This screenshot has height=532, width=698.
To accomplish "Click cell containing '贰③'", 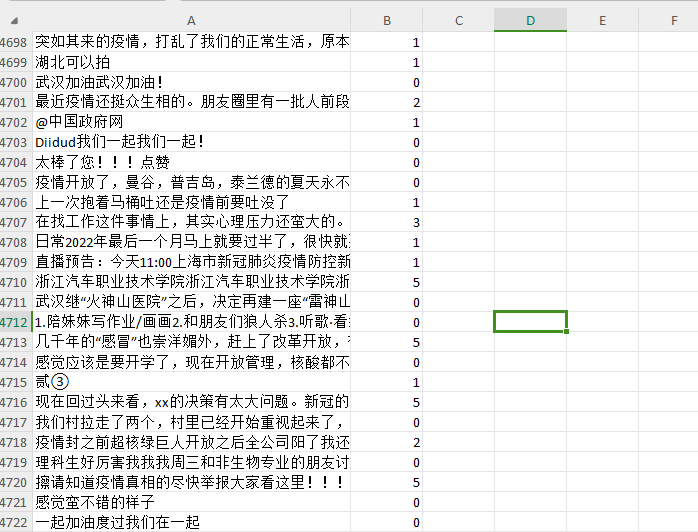I will (x=191, y=382).
